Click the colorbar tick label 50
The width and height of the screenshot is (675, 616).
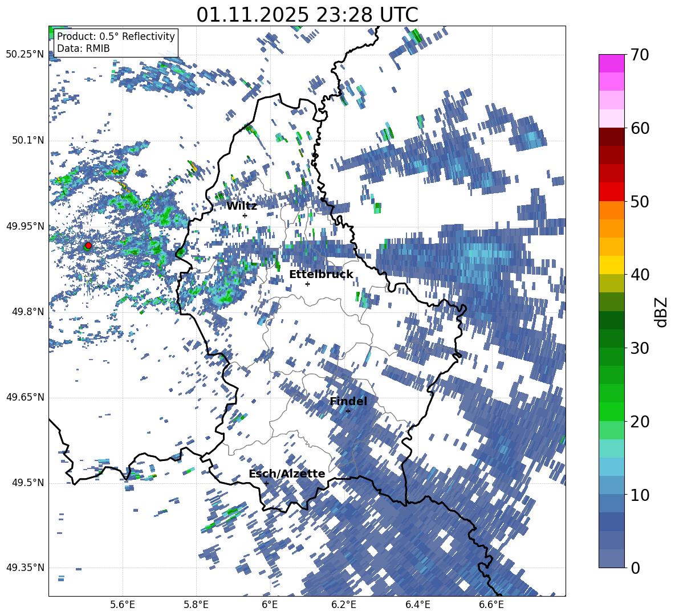(x=639, y=201)
